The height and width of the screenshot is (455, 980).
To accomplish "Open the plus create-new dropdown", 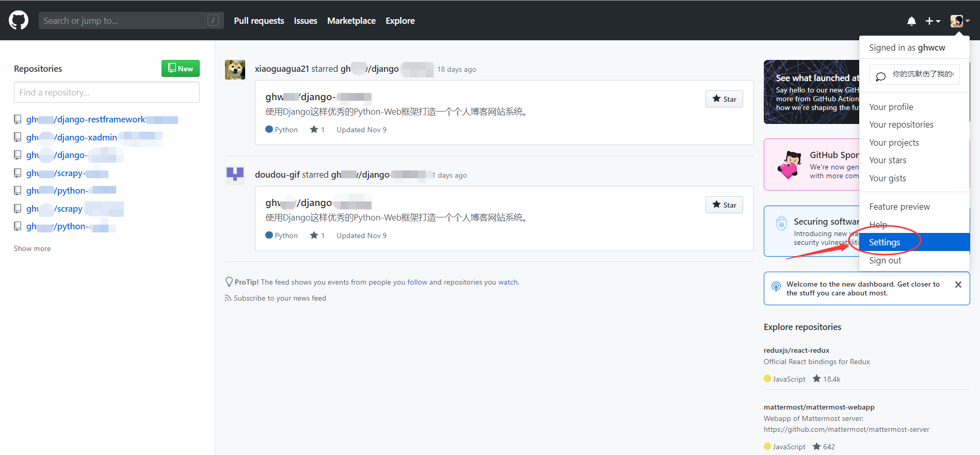I will (x=933, y=21).
